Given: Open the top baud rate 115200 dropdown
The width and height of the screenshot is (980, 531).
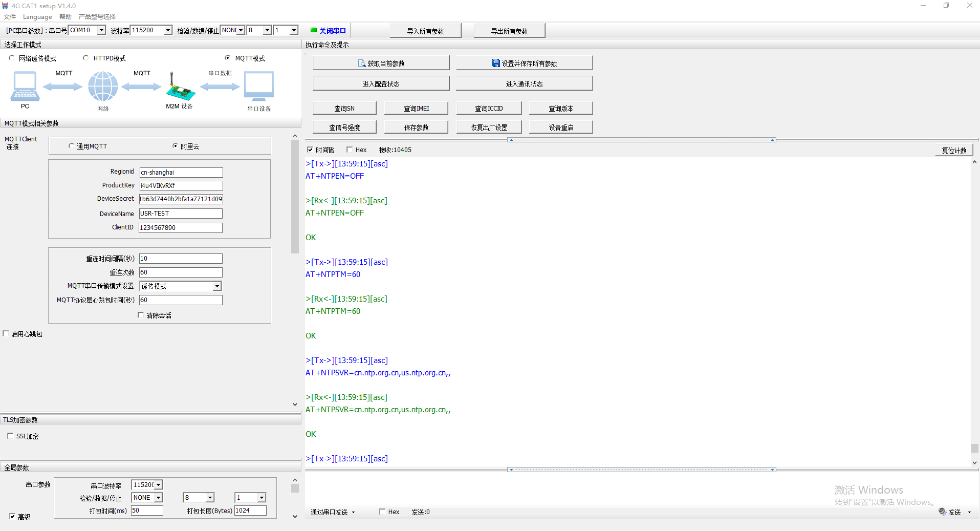Looking at the screenshot, I should click(168, 30).
